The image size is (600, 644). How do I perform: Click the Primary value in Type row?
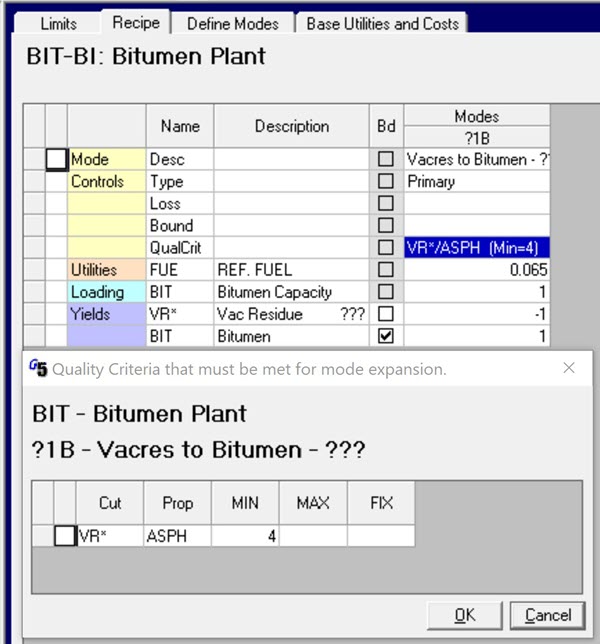point(476,182)
